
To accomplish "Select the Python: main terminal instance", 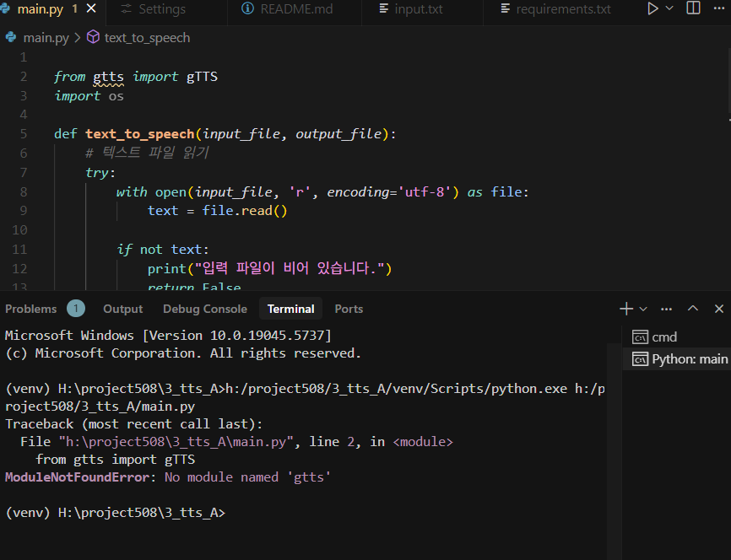I will pyautogui.click(x=677, y=359).
